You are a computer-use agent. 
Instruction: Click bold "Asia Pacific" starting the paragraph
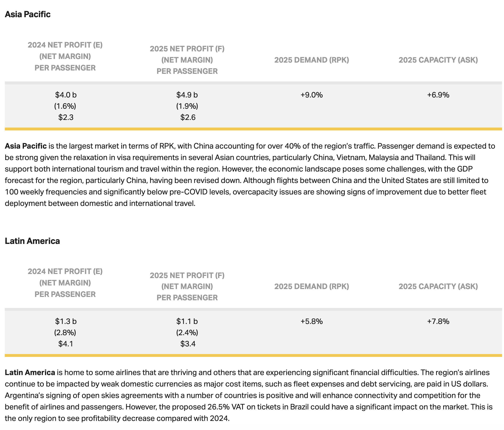pyautogui.click(x=26, y=146)
